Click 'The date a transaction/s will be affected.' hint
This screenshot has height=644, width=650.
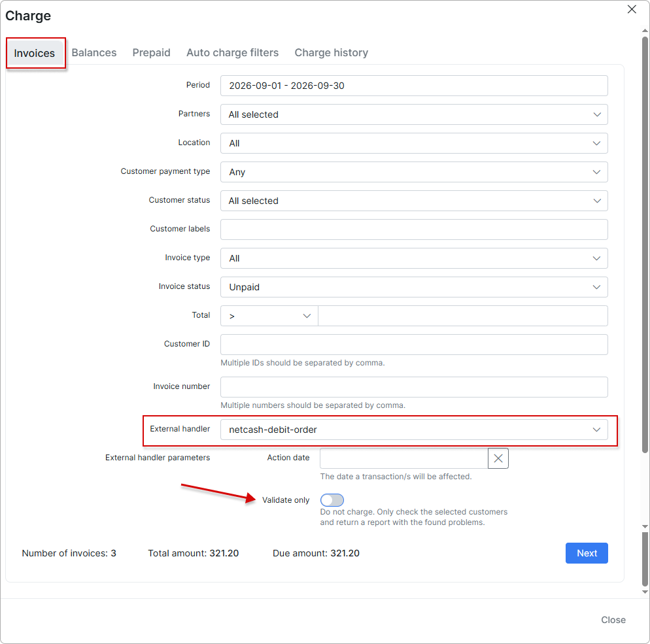396,476
